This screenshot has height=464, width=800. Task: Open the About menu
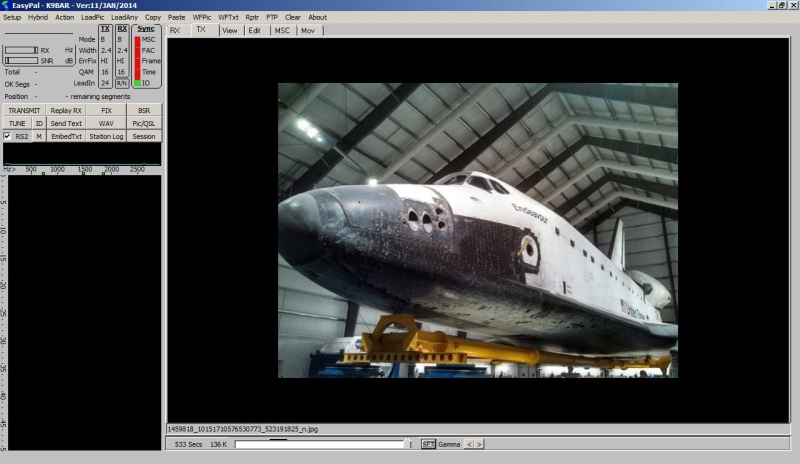(x=317, y=17)
